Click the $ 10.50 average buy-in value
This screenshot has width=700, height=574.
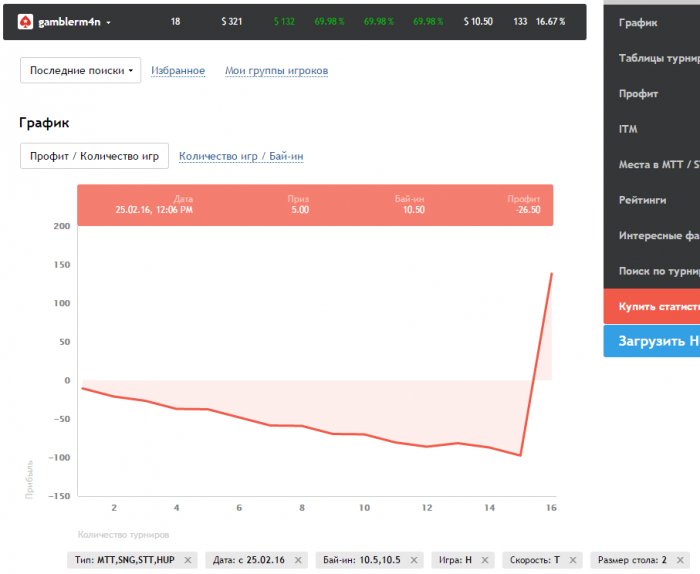pos(478,21)
